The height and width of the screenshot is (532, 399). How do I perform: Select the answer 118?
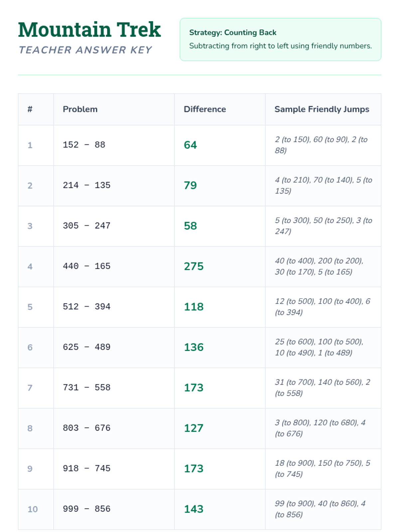pyautogui.click(x=194, y=307)
